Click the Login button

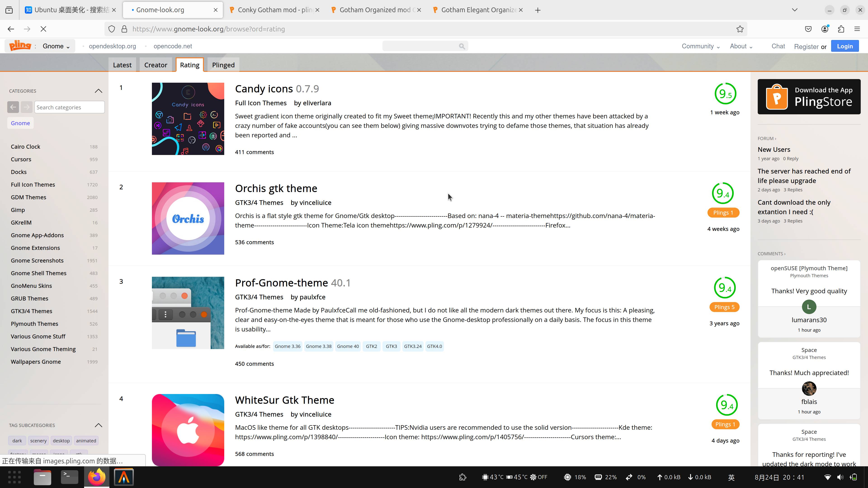click(x=845, y=46)
